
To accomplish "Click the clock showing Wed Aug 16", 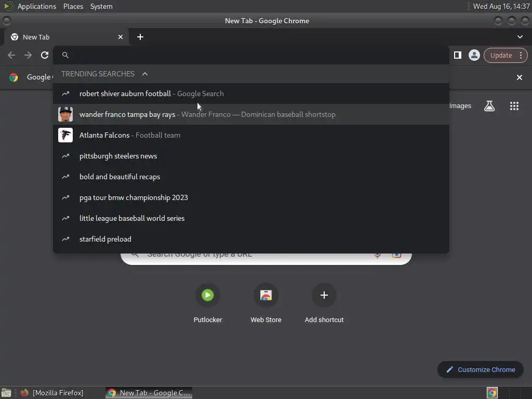I will point(501,6).
